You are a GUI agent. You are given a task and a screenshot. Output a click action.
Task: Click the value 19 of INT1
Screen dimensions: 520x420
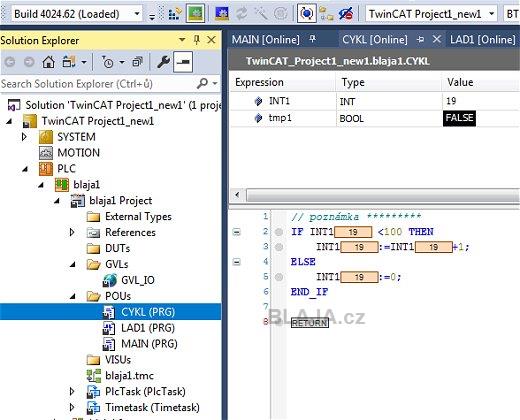coord(451,101)
